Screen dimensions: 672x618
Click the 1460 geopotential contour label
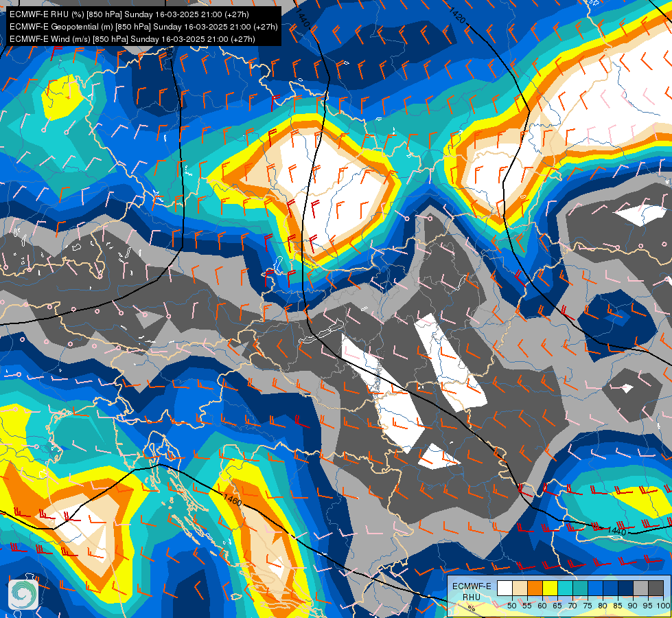[233, 500]
